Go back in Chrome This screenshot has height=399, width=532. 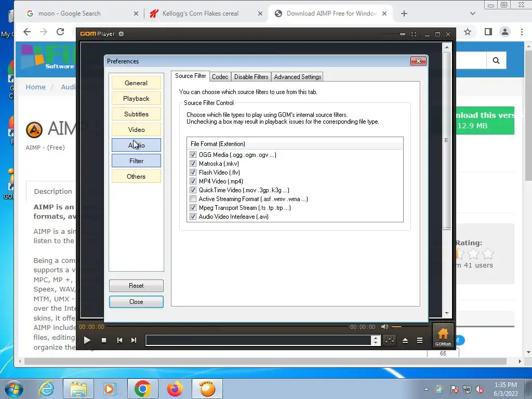pyautogui.click(x=27, y=32)
